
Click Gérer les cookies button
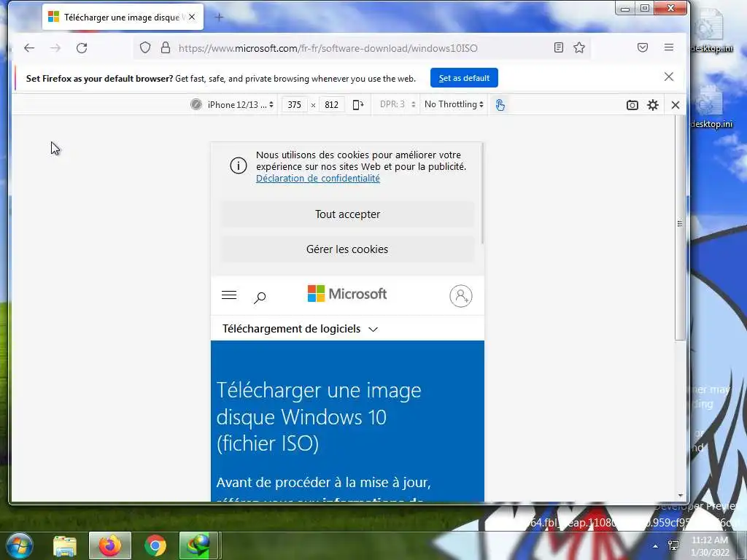[347, 249]
